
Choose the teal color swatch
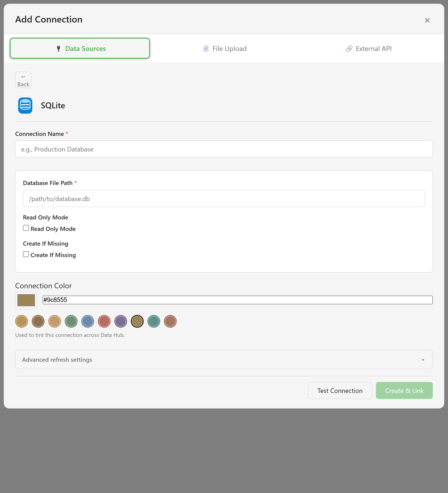click(x=154, y=321)
